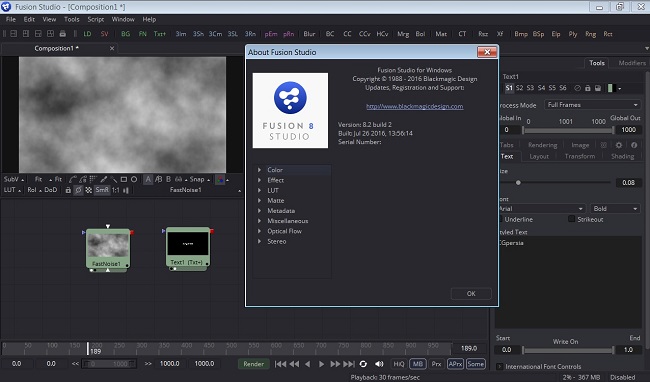Toggle HiQ high quality mode
The image size is (650, 382).
pos(398,364)
